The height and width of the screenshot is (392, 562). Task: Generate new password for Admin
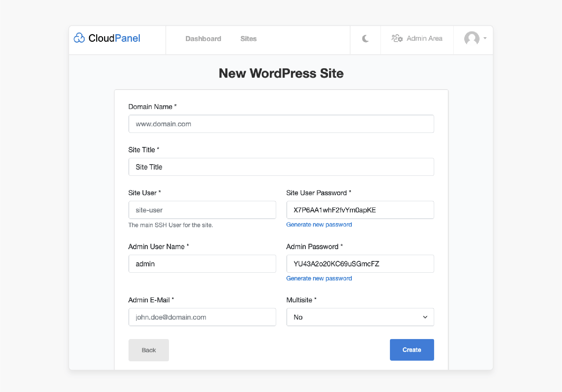click(319, 279)
